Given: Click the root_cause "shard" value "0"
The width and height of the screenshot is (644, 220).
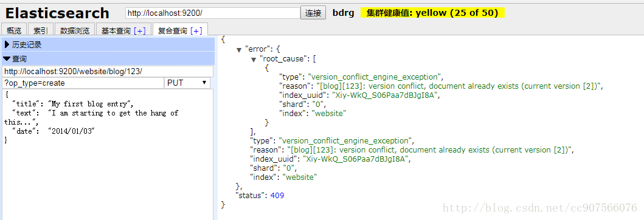Looking at the screenshot, I should tap(317, 105).
